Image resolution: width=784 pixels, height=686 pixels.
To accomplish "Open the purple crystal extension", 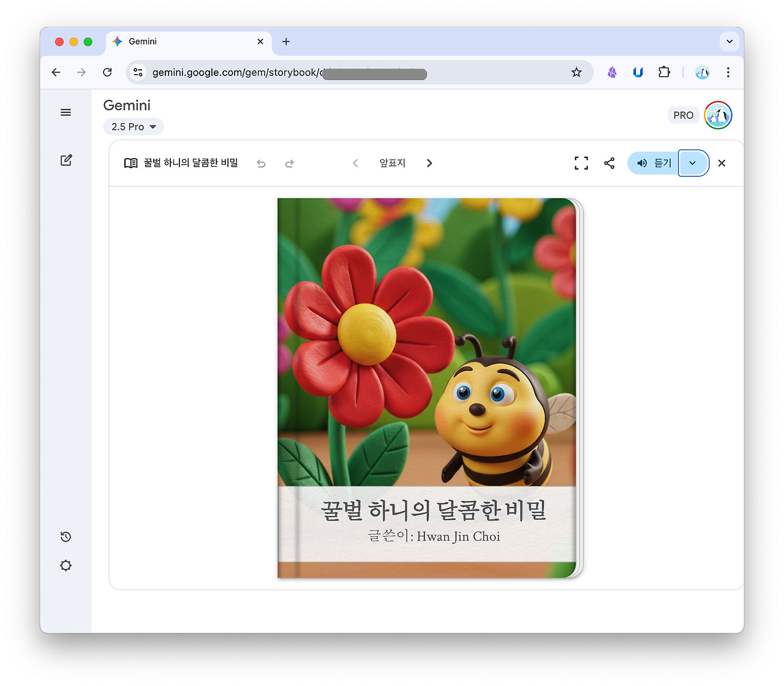I will (x=612, y=72).
